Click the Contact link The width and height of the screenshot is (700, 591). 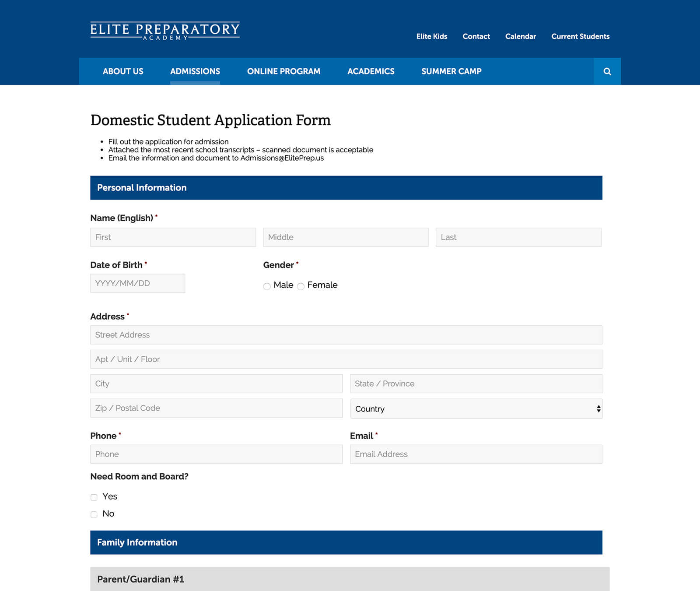476,36
